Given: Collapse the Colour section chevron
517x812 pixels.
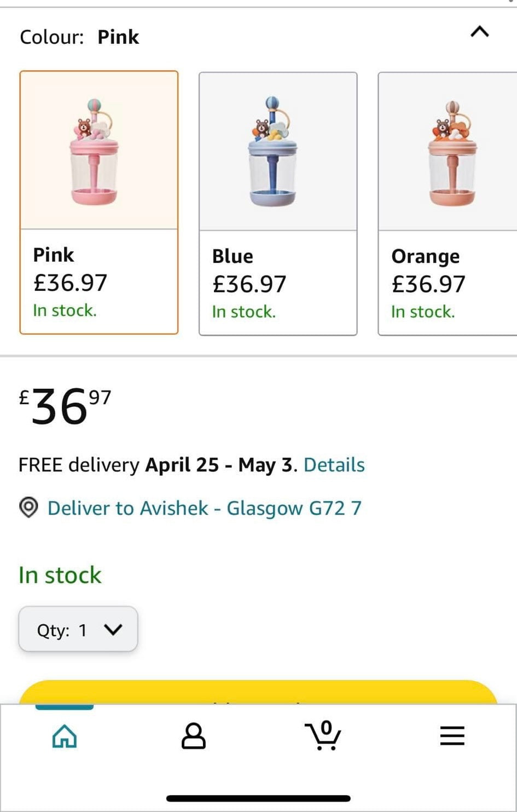Looking at the screenshot, I should (x=479, y=32).
